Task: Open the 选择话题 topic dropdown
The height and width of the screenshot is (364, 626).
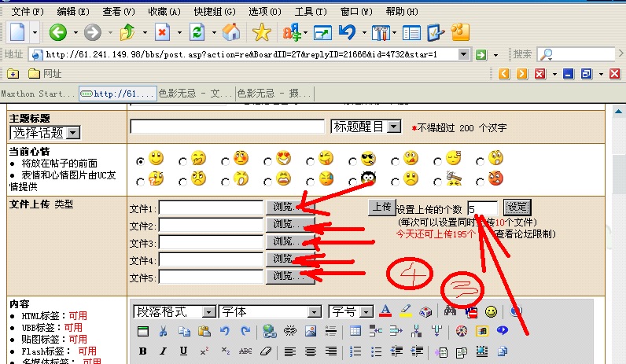Action: (x=72, y=133)
